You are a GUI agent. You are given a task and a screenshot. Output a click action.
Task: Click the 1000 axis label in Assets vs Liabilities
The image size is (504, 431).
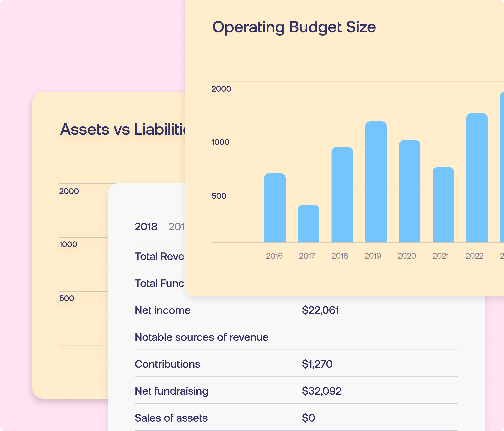click(68, 245)
